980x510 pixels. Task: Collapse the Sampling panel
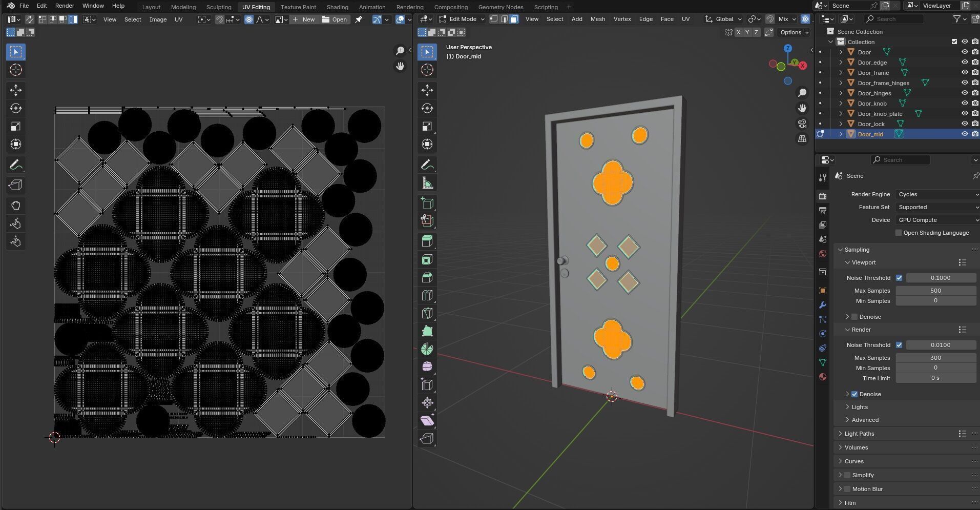[x=857, y=250]
